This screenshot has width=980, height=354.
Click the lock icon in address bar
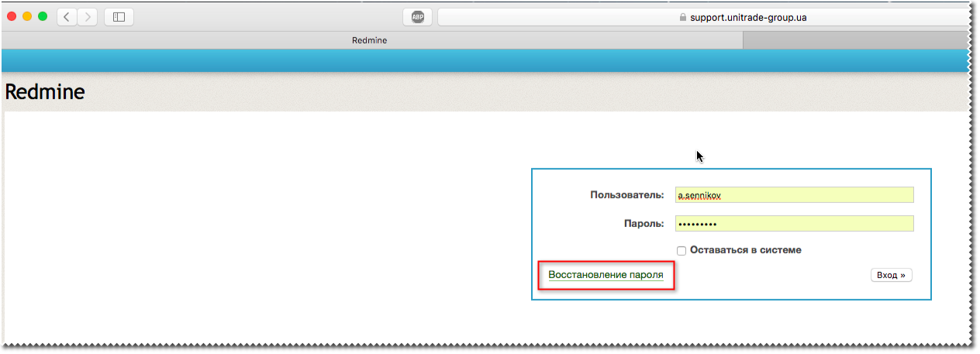click(x=683, y=17)
